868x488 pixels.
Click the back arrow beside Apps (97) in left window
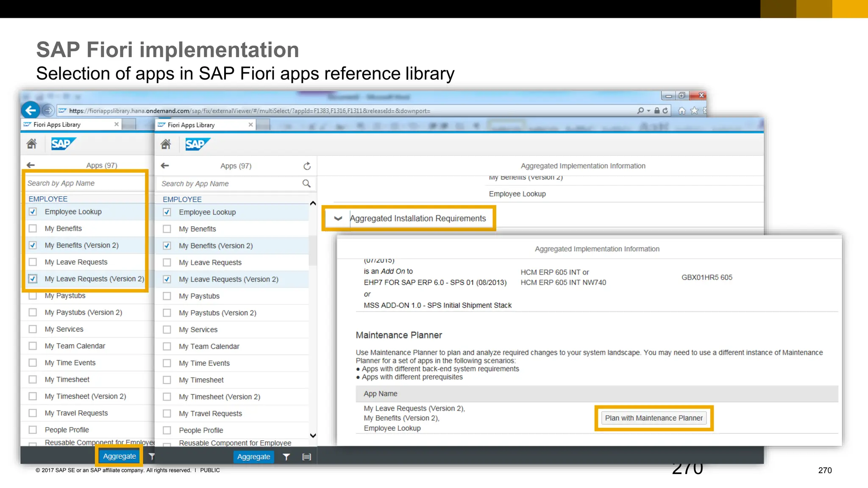click(x=31, y=165)
